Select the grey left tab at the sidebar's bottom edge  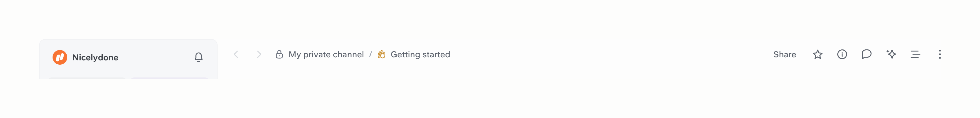87,78
